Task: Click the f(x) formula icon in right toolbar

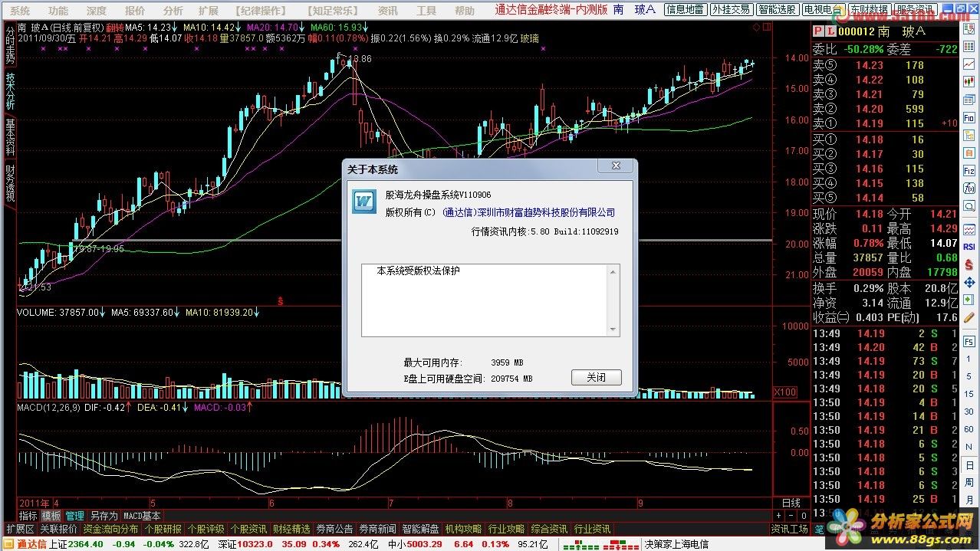Action: [x=969, y=188]
